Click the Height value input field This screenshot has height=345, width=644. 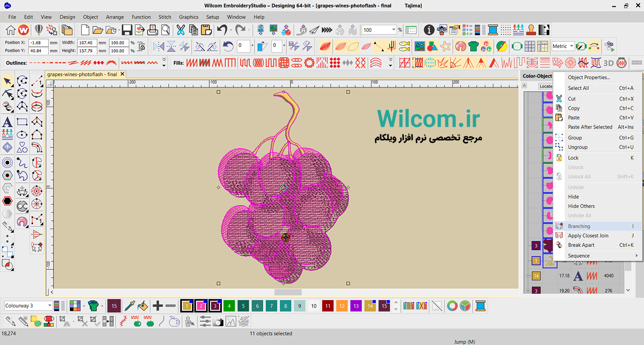(87, 50)
